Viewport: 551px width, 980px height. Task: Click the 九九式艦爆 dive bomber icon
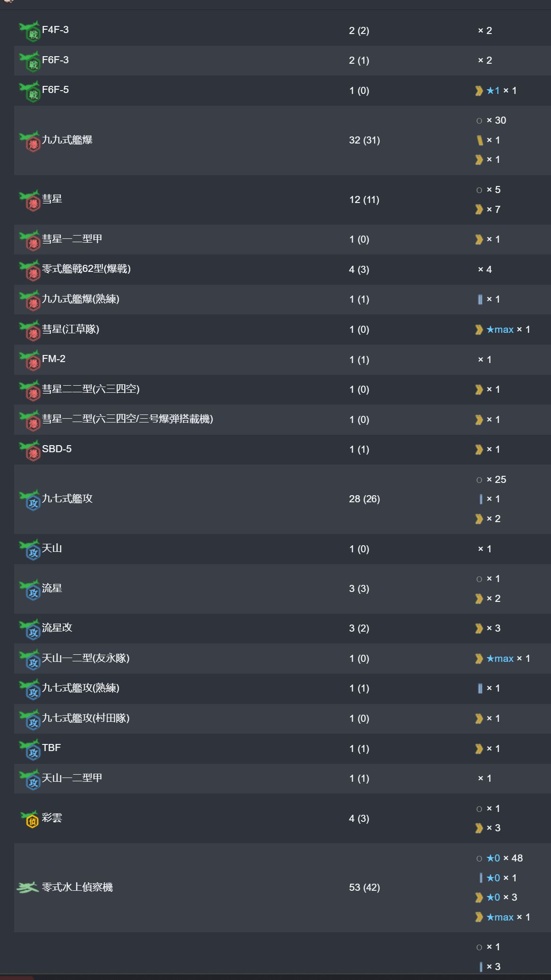tap(29, 141)
